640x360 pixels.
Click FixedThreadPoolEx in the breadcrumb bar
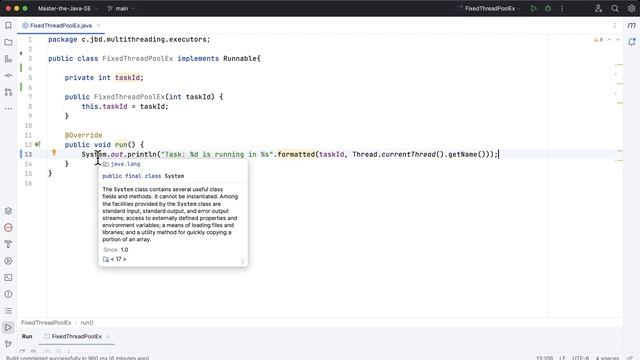pyautogui.click(x=46, y=322)
